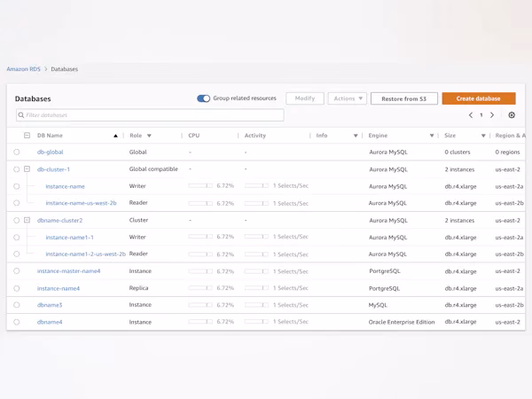Viewport: 532px width, 399px height.
Task: Open the Actions dropdown
Action: (347, 98)
